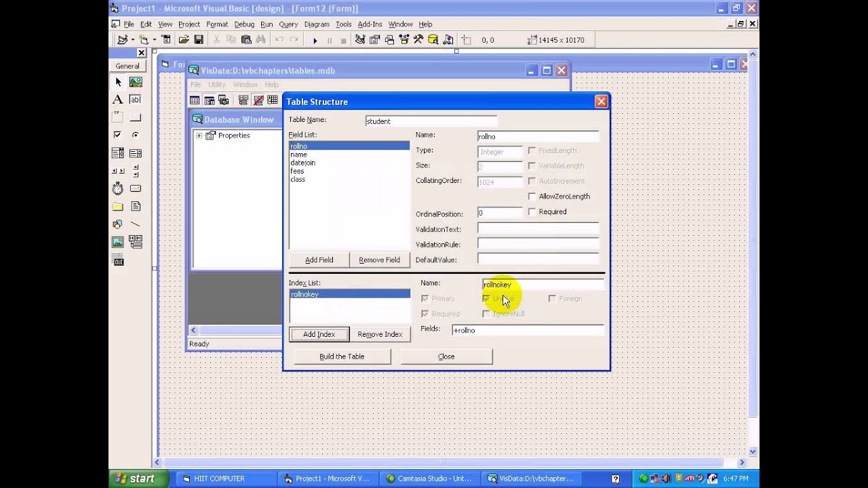Select the OLE control in the toolbox
This screenshot has height=488, width=868.
tap(118, 260)
